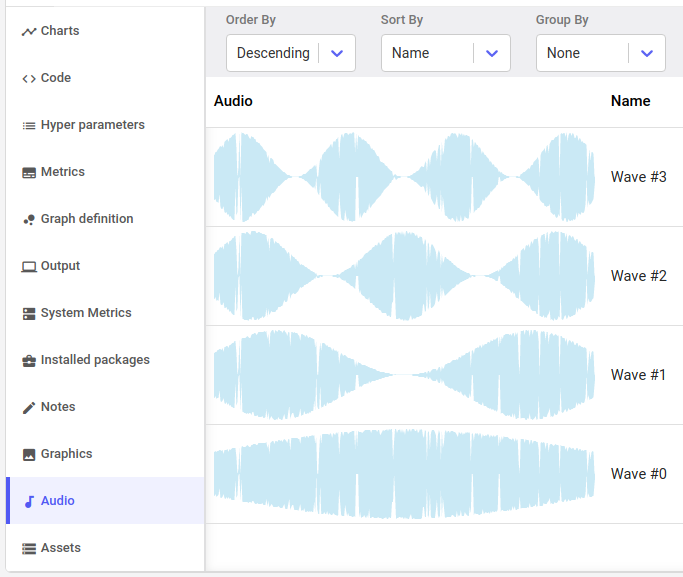The height and width of the screenshot is (577, 683).
Task: Expand the Order By Descending dropdown
Action: 291,53
